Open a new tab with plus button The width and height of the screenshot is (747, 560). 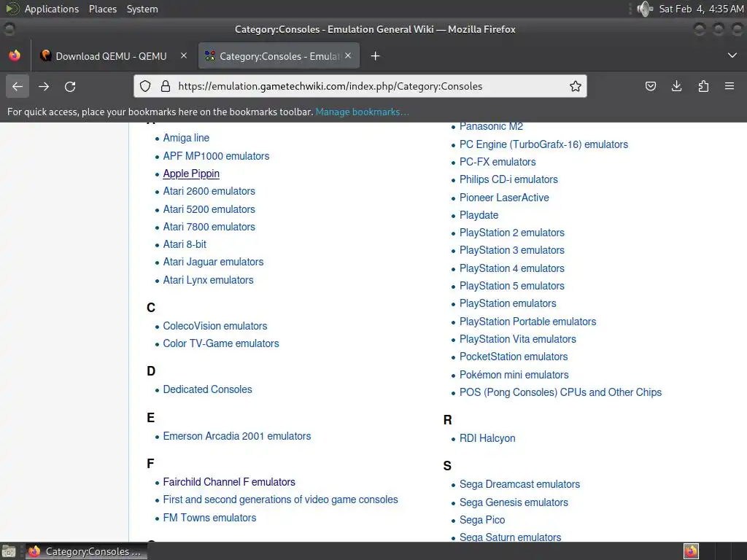coord(376,56)
